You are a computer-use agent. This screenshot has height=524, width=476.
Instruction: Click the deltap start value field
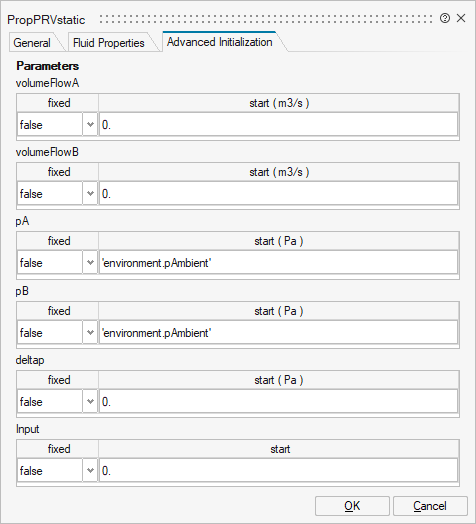coord(278,401)
